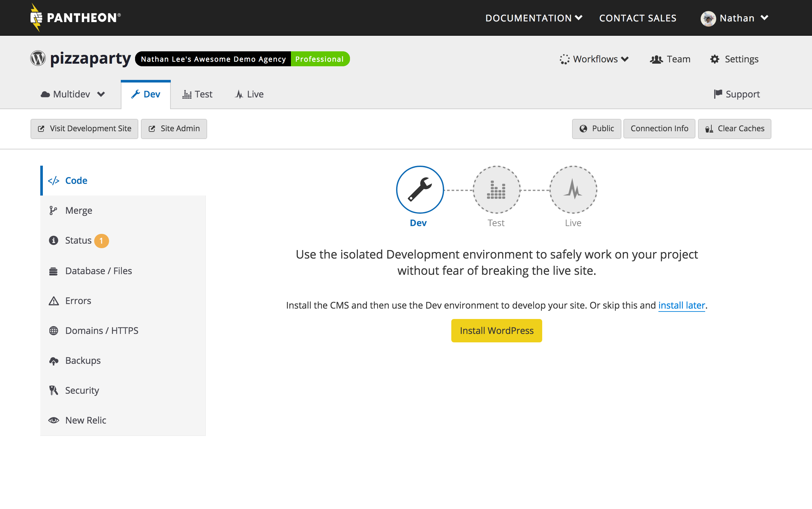Click the Security keys icon
This screenshot has height=509, width=812.
point(54,390)
